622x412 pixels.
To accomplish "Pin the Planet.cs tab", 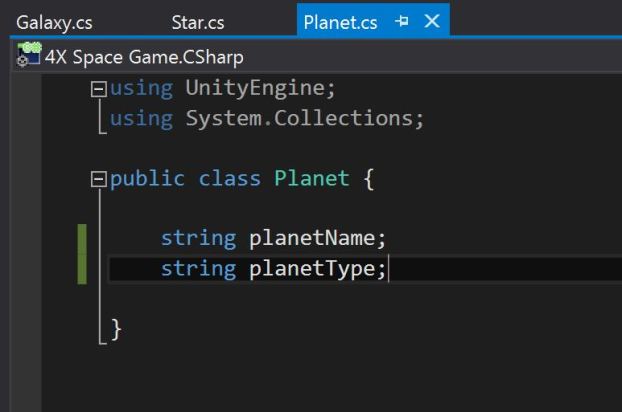I will coord(402,21).
